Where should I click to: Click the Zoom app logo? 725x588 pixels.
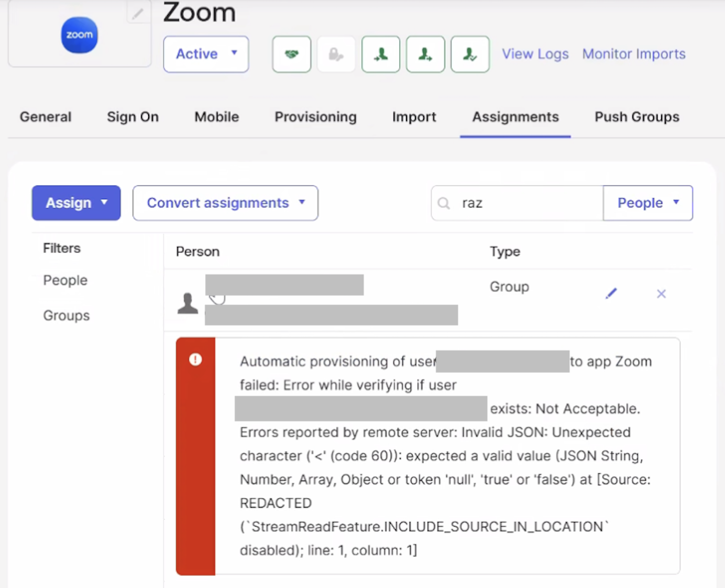[x=79, y=35]
